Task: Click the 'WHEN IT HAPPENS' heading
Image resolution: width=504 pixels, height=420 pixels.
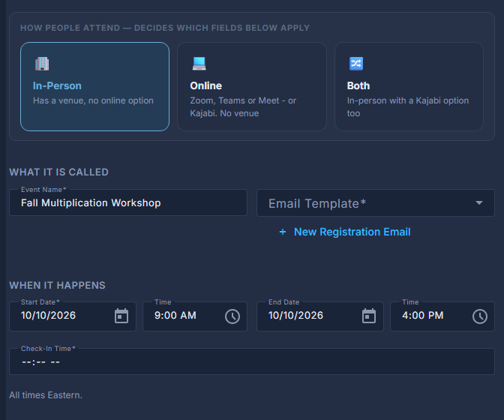Action: pyautogui.click(x=57, y=285)
